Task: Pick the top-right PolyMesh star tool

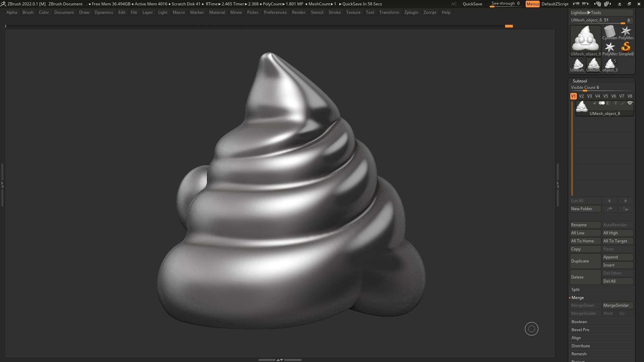Action: 626,33
